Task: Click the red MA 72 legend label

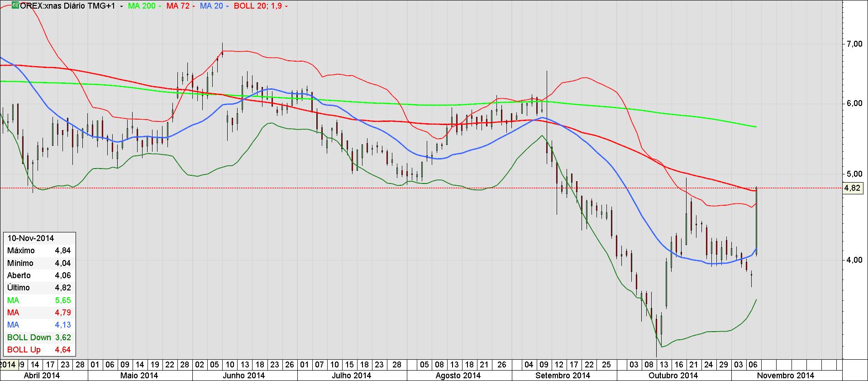Action: (x=178, y=6)
